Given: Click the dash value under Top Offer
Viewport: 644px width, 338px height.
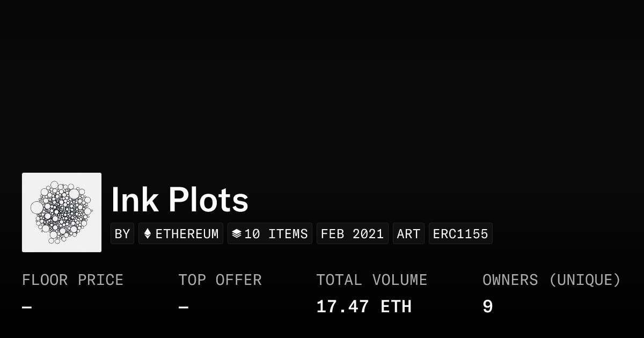Looking at the screenshot, I should click(184, 307).
